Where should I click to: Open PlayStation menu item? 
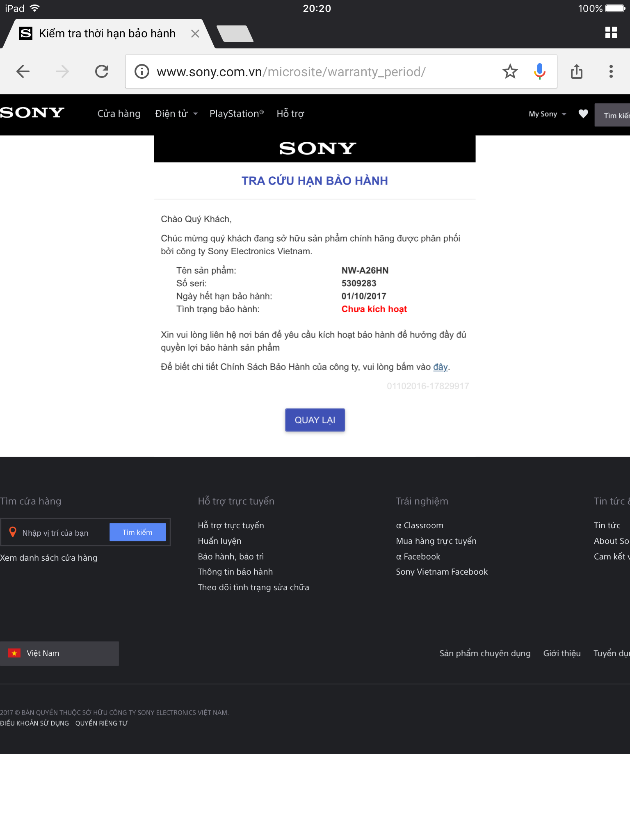point(237,114)
